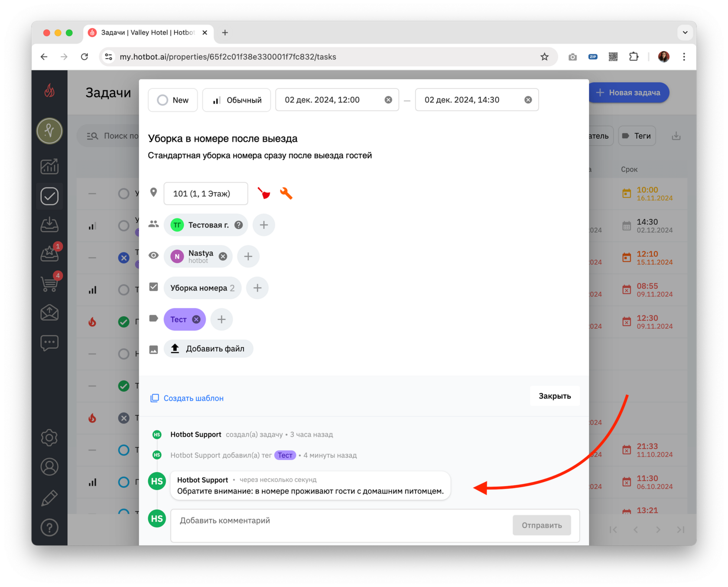Image resolution: width=728 pixels, height=587 pixels.
Task: Select the Задачи | Valley Hotel browser tab
Action: [147, 32]
